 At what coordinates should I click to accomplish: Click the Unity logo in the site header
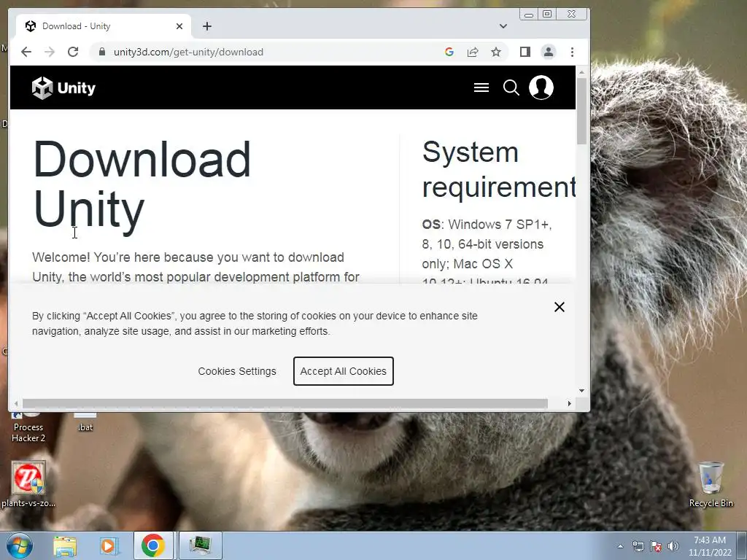tap(63, 87)
